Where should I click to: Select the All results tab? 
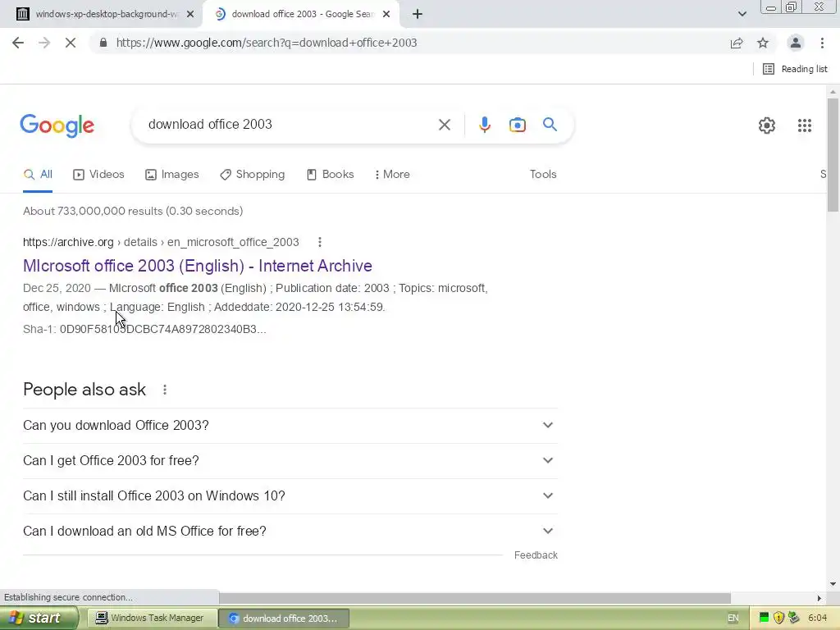click(38, 174)
